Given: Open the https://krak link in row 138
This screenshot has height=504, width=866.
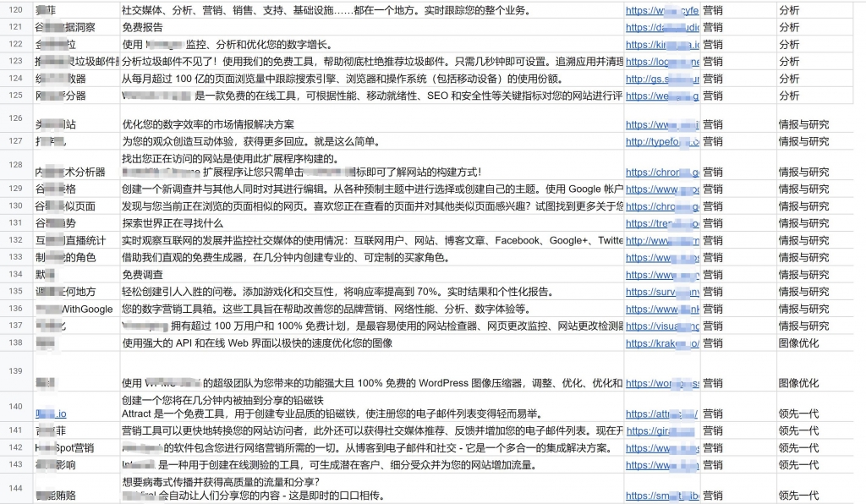Looking at the screenshot, I should [662, 343].
